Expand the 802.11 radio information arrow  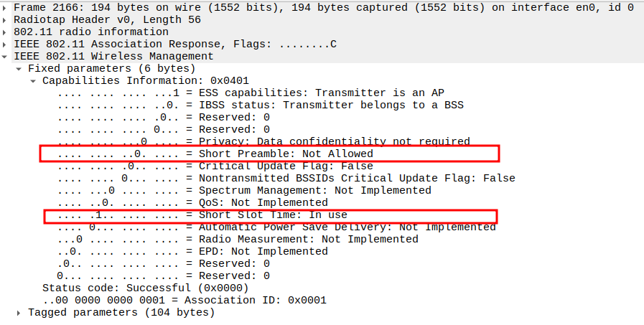[6, 32]
